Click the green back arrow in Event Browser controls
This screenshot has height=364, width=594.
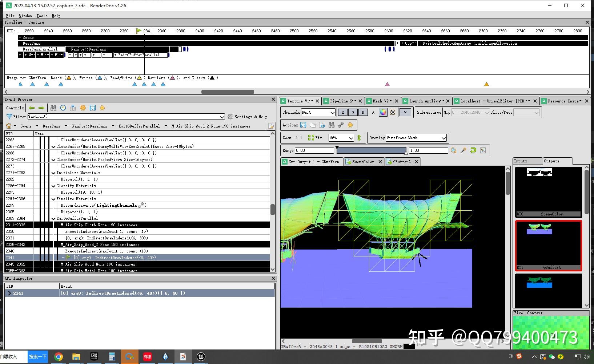coord(32,108)
